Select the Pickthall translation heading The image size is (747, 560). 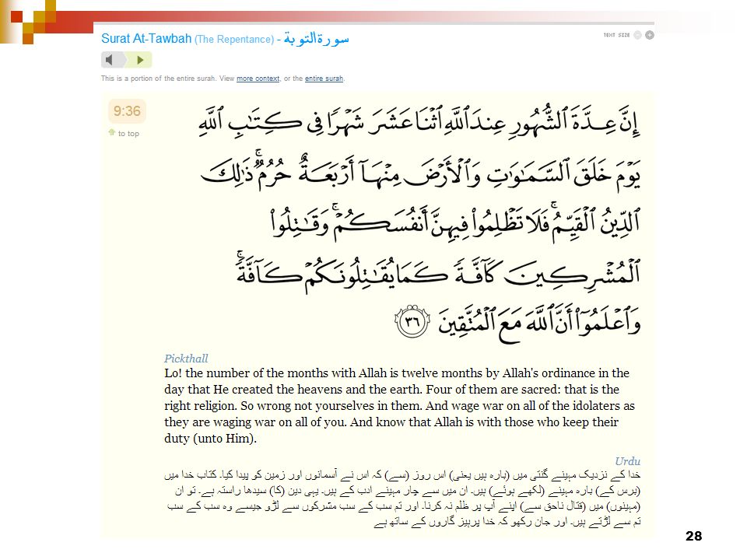pyautogui.click(x=186, y=359)
